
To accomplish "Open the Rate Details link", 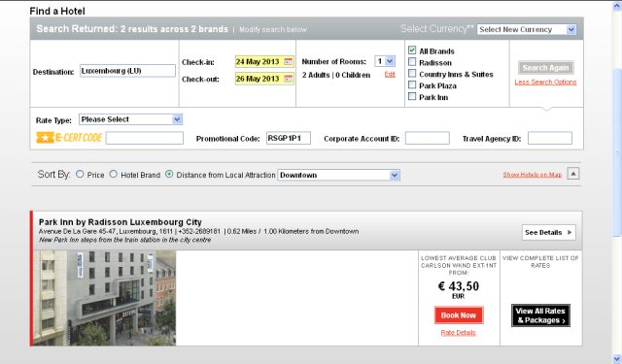I will [x=458, y=333].
